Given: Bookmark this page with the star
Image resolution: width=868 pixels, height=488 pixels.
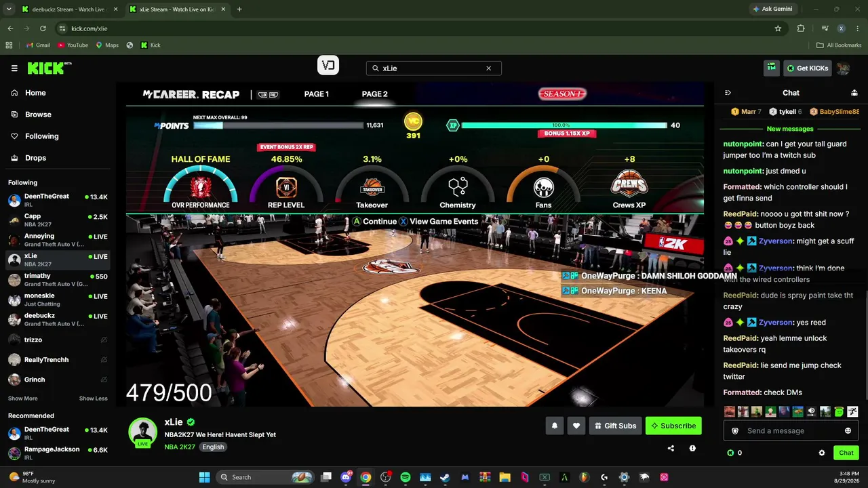Looking at the screenshot, I should [778, 28].
